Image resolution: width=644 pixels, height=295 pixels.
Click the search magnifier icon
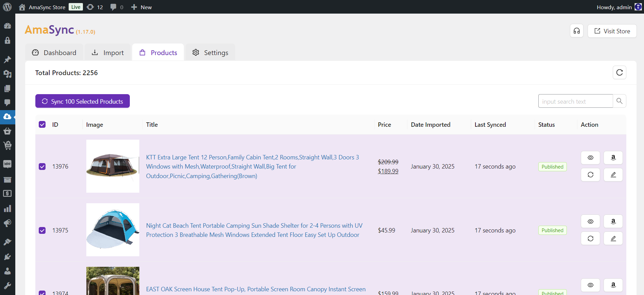[619, 101]
